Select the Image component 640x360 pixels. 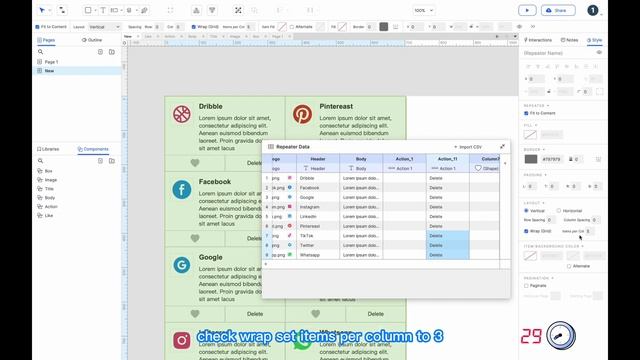point(51,180)
